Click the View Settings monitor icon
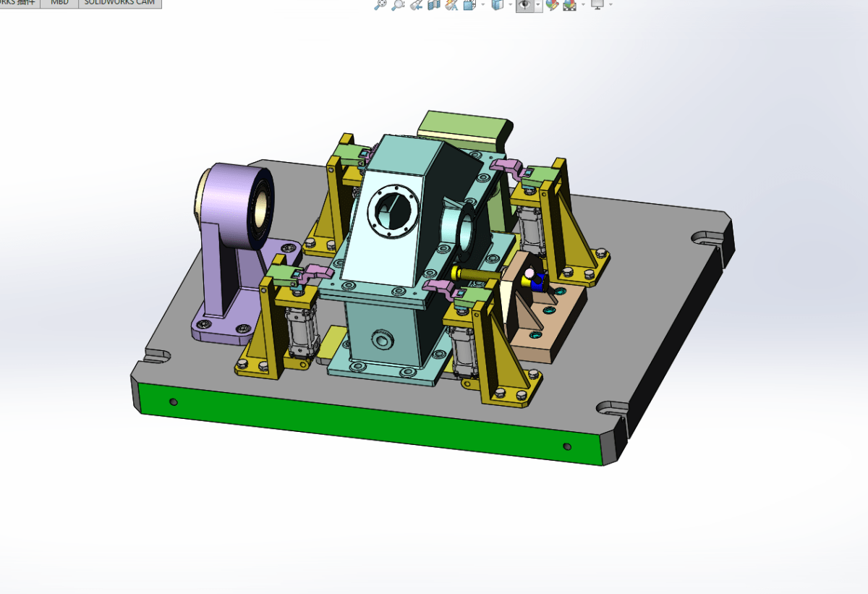The height and width of the screenshot is (594, 868). click(x=597, y=4)
